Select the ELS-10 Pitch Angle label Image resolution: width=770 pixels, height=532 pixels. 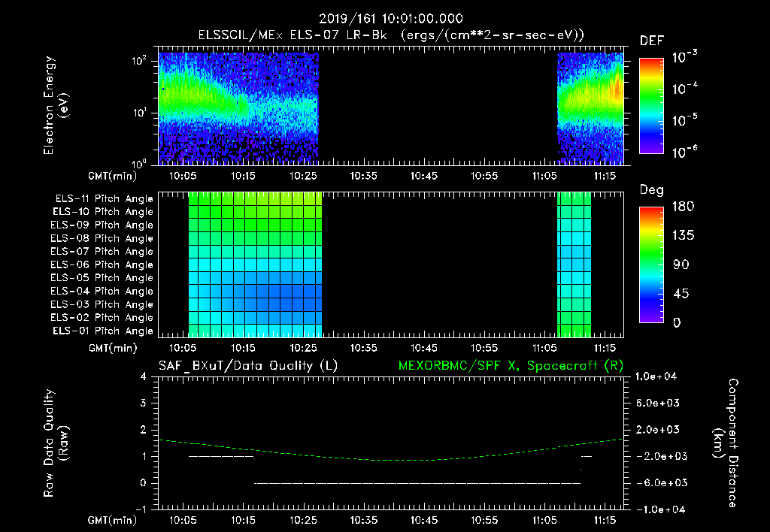pos(102,212)
